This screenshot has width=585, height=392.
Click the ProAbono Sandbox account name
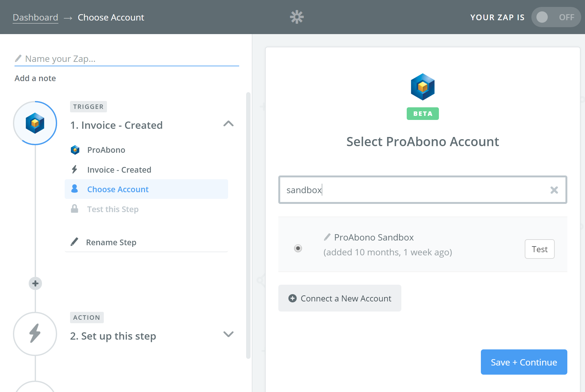pyautogui.click(x=374, y=237)
